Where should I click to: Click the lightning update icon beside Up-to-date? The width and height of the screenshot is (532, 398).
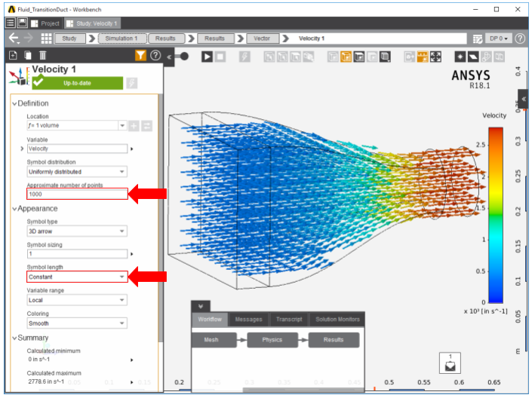click(x=131, y=83)
